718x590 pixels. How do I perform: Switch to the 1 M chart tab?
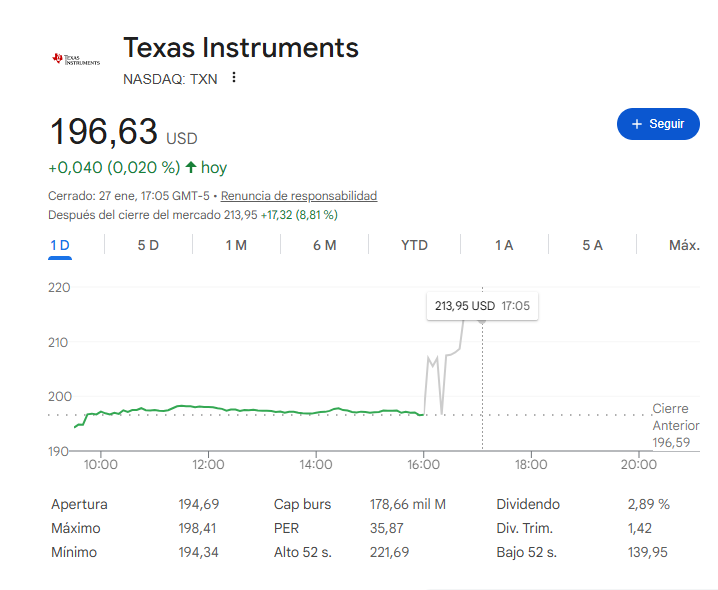[236, 245]
